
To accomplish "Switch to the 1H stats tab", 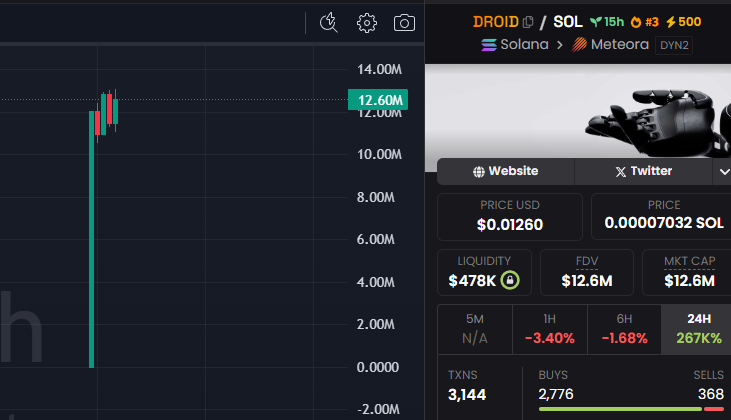I will [549, 329].
